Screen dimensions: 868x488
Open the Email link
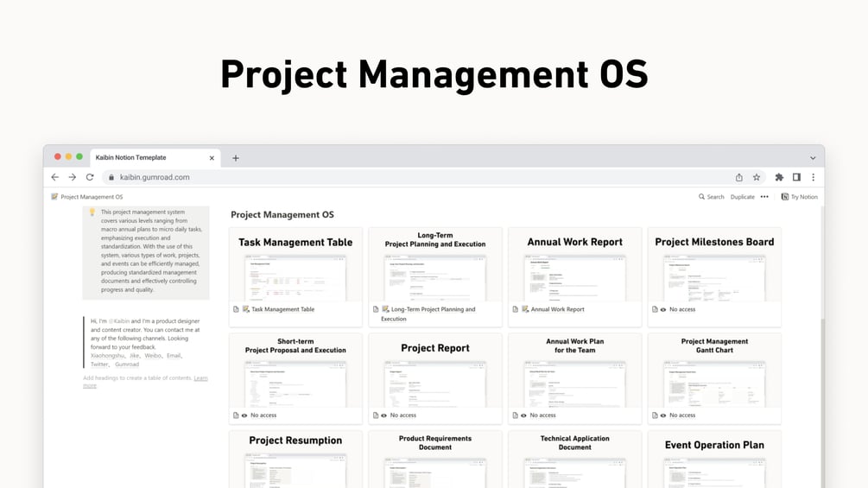coord(174,356)
